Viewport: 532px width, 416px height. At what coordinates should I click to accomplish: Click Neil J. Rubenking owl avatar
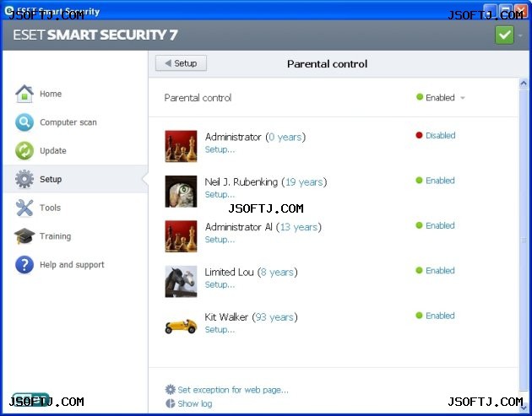(x=181, y=192)
